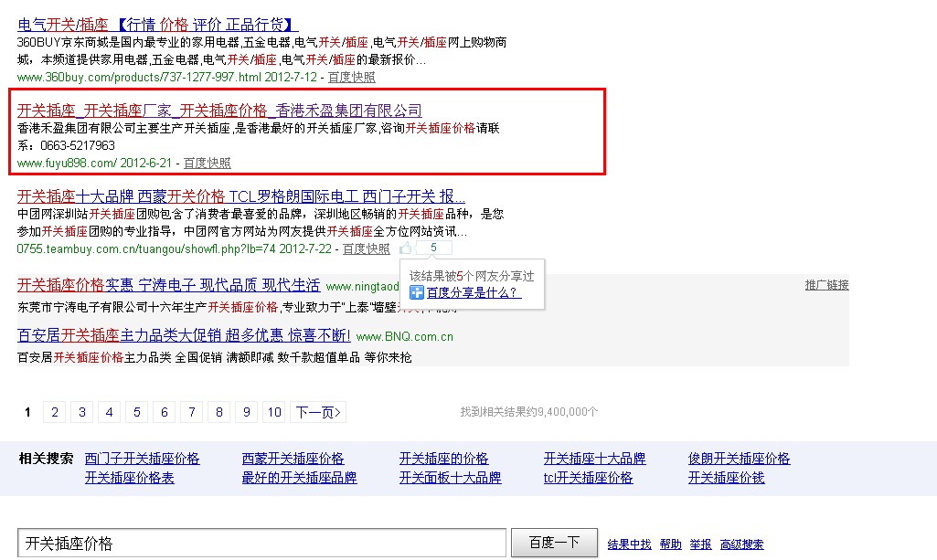Search related term 西门子开关插座价格

[x=143, y=459]
